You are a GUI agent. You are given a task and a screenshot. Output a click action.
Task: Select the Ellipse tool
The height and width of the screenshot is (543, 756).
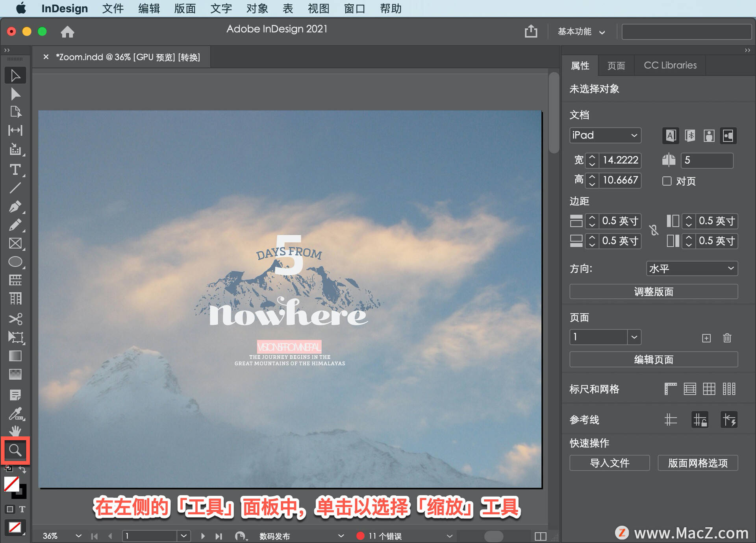tap(15, 262)
